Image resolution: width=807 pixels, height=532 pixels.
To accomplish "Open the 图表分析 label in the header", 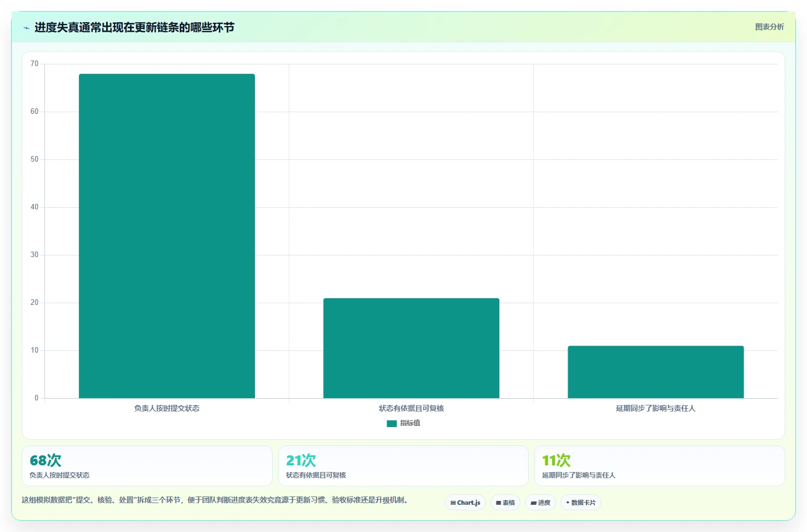I will 769,27.
